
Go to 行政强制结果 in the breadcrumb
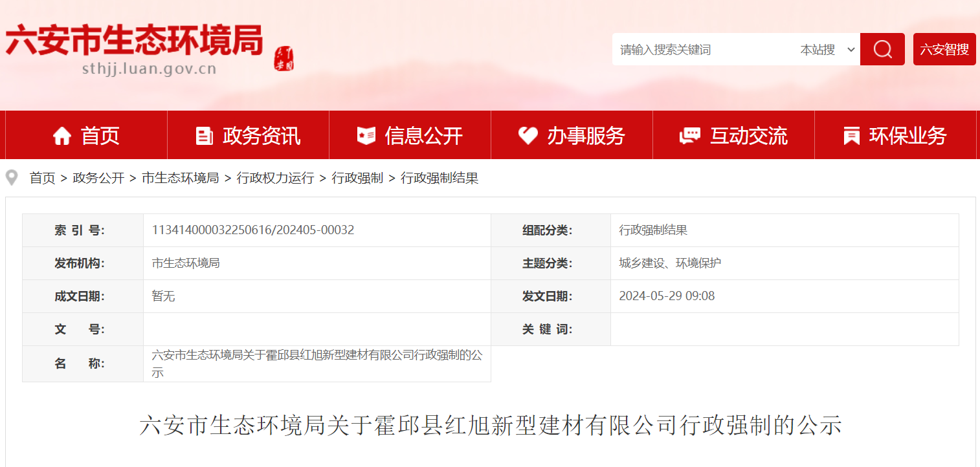440,178
